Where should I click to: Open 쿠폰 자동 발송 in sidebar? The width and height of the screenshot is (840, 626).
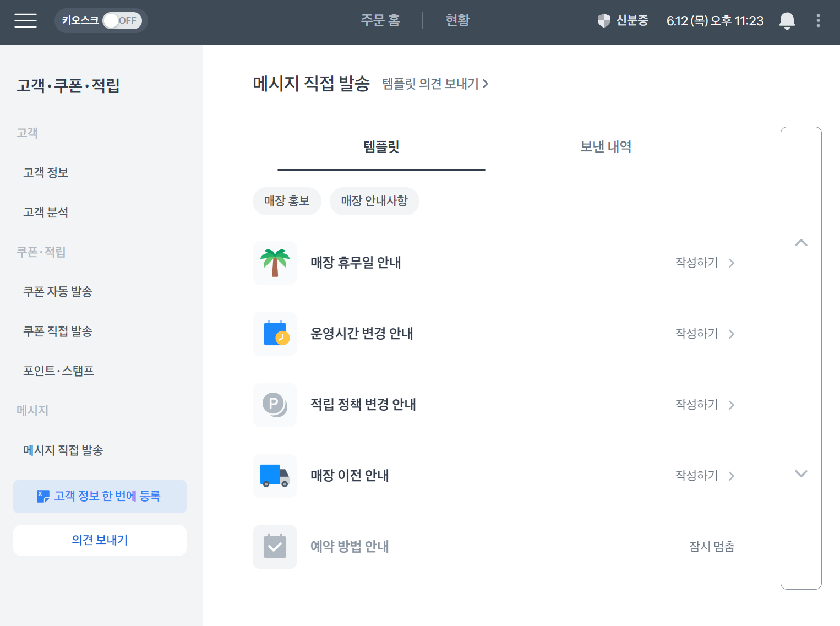pyautogui.click(x=58, y=292)
